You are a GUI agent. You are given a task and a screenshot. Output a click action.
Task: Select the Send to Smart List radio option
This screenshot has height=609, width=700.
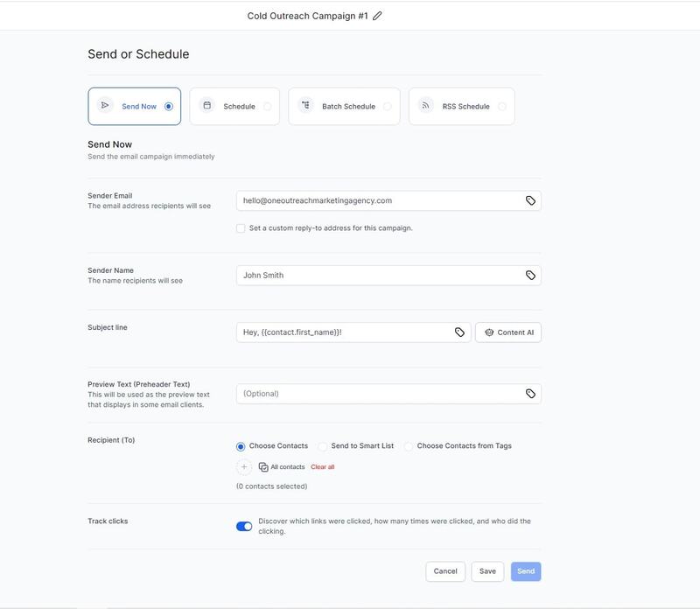(x=323, y=446)
